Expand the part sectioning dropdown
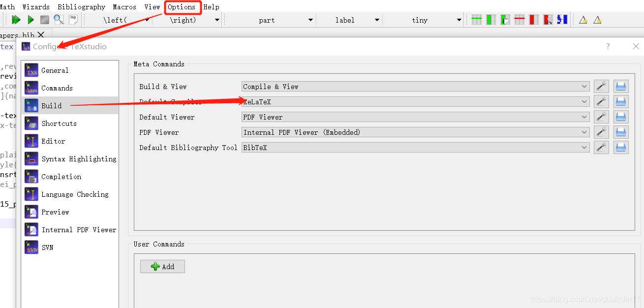 tap(310, 20)
